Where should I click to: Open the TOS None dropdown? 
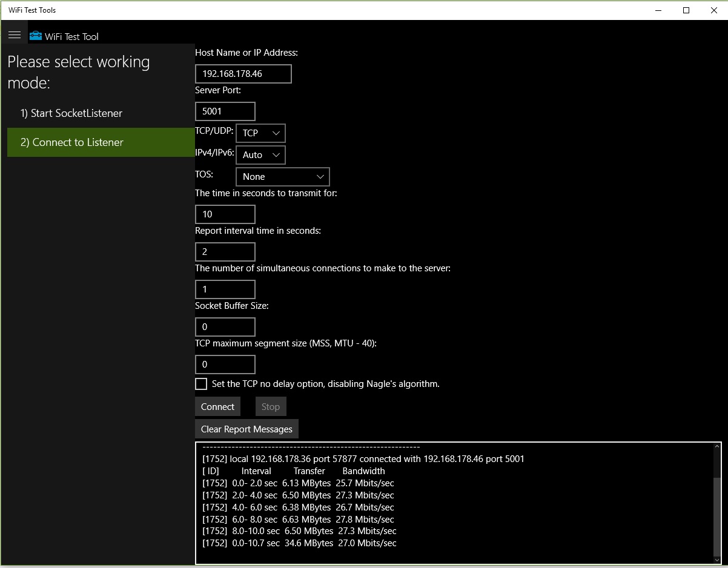coord(283,177)
